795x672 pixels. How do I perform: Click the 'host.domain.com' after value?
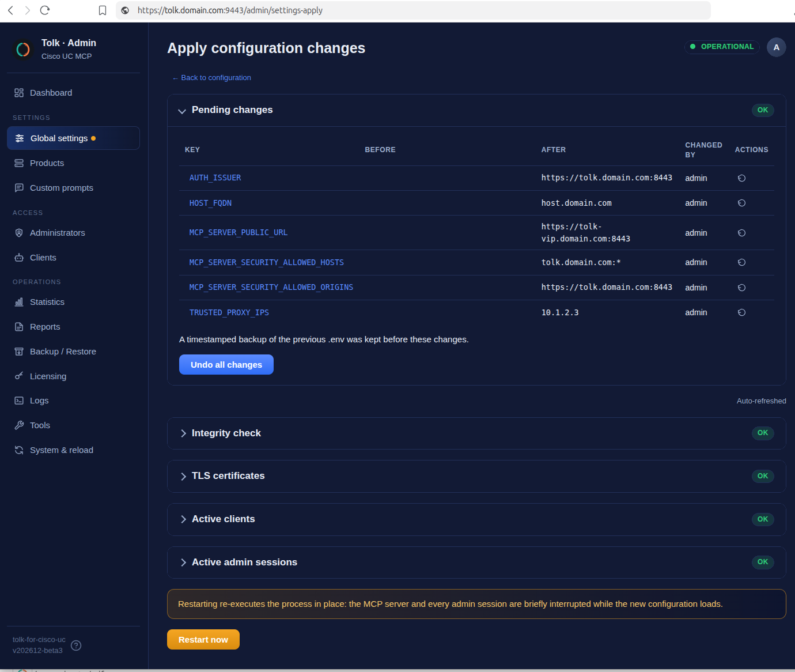(x=577, y=203)
